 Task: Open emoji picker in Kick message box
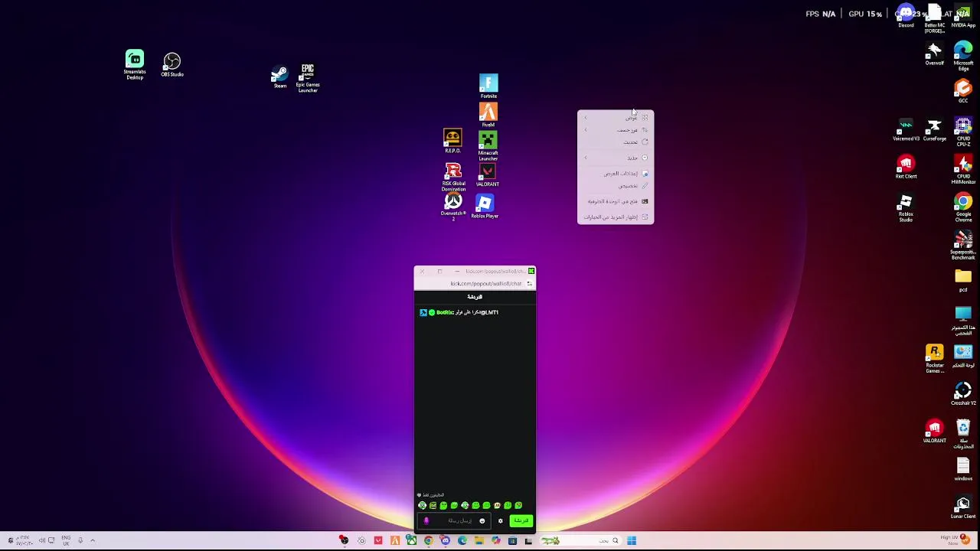tap(482, 521)
